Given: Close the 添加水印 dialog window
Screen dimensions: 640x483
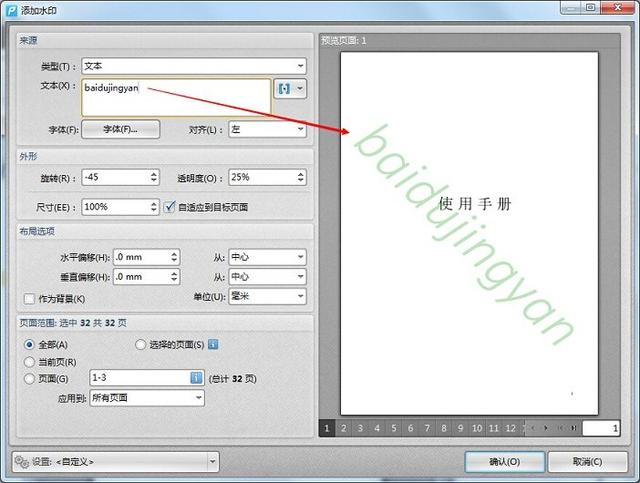Looking at the screenshot, I should [618, 7].
